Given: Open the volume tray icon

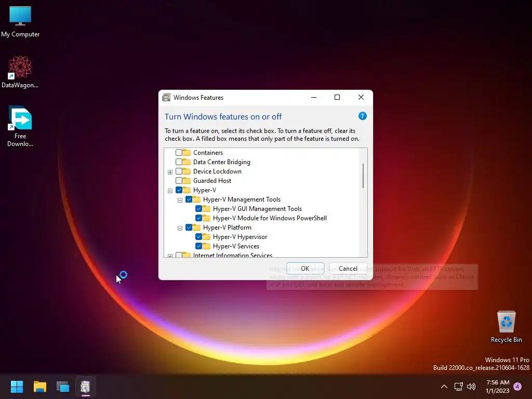Looking at the screenshot, I should [471, 387].
